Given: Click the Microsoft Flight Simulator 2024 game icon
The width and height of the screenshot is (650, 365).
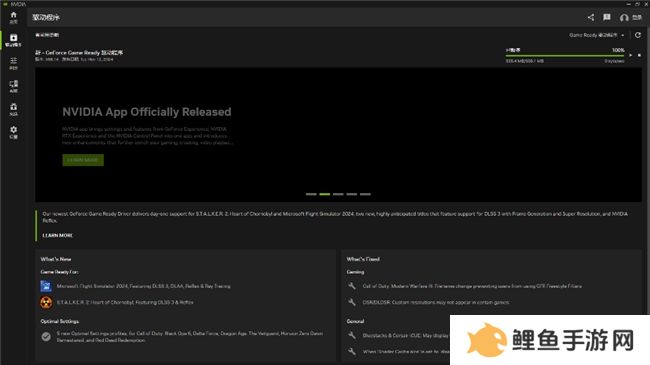Looking at the screenshot, I should click(x=46, y=286).
